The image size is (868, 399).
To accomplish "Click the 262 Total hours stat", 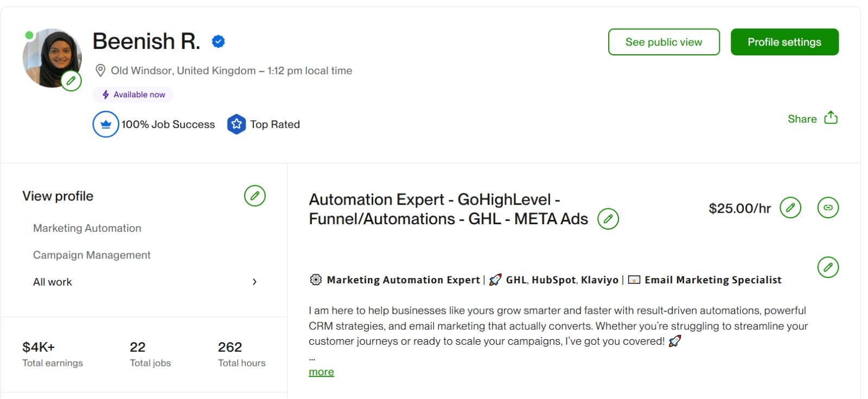I will (x=242, y=354).
